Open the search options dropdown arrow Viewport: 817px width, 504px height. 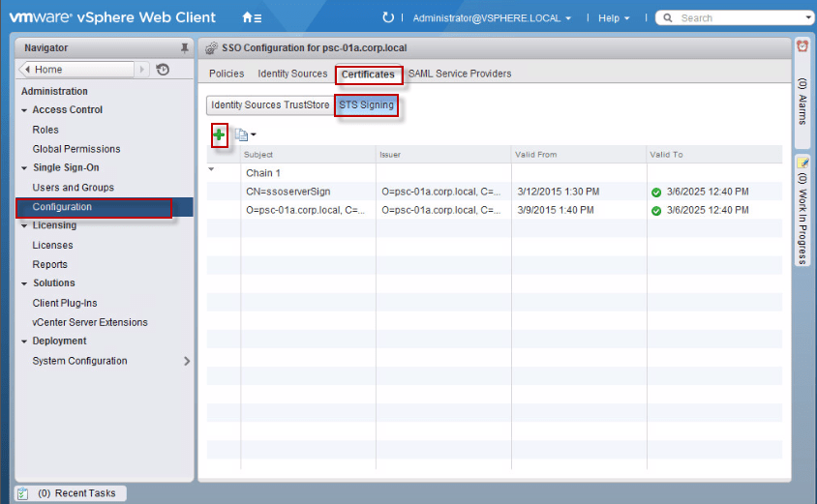point(808,17)
